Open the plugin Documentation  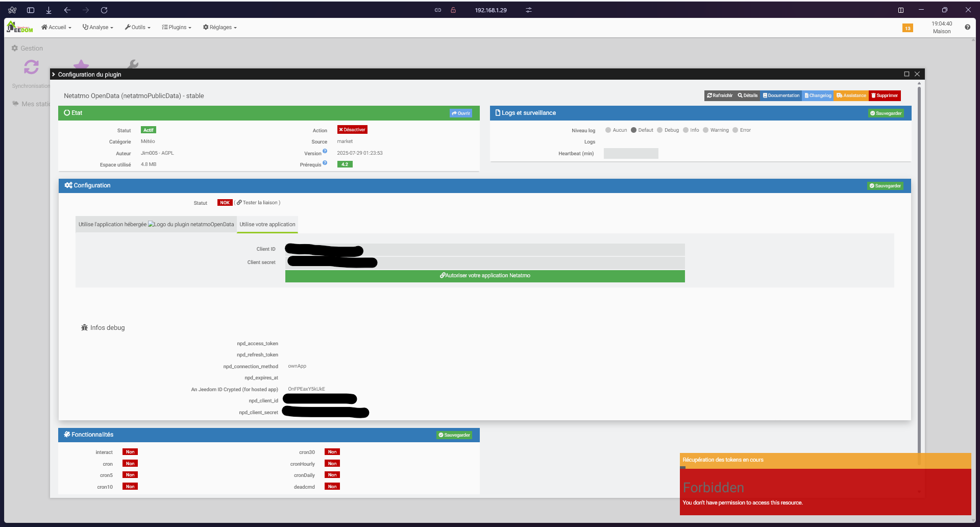coord(781,95)
